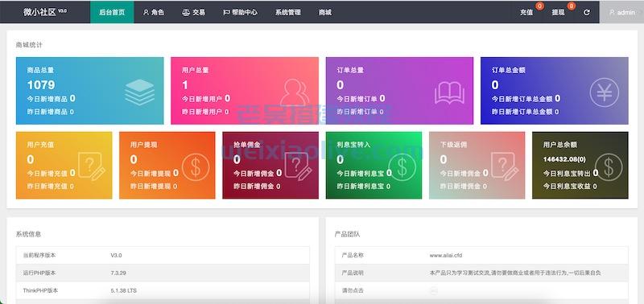Click the 昨日新增用户 label
This screenshot has height=304, width=644.
[x=202, y=112]
